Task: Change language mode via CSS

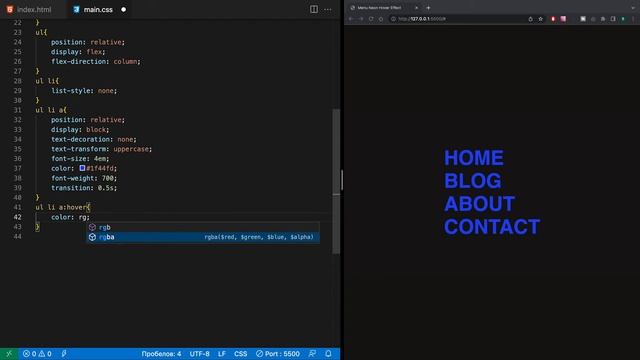Action: (x=240, y=353)
